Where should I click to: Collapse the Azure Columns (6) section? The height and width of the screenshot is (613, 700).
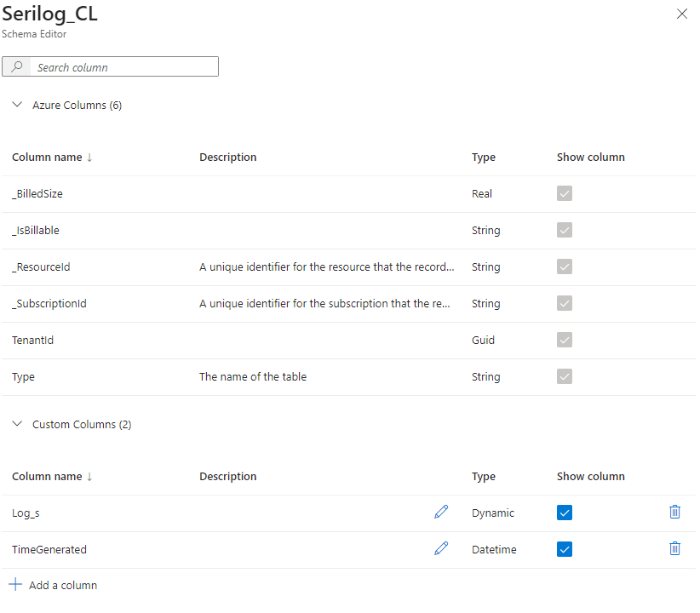(x=17, y=105)
